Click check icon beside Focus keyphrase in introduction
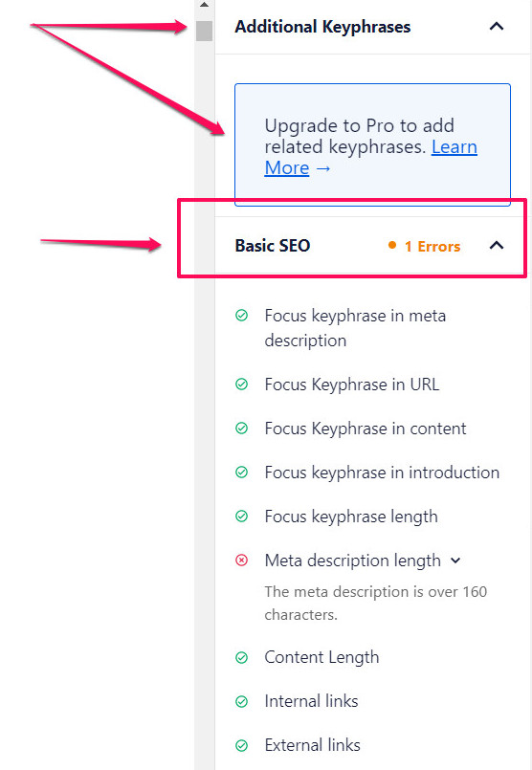The image size is (532, 770). [241, 473]
